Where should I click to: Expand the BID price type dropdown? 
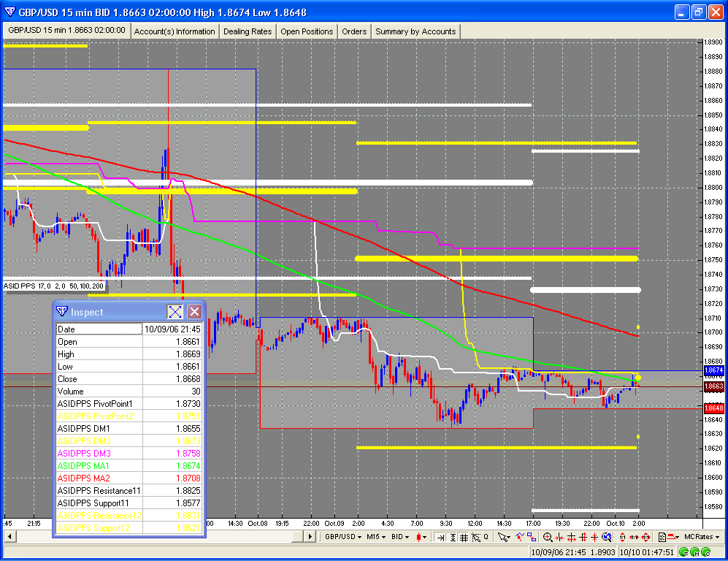399,537
